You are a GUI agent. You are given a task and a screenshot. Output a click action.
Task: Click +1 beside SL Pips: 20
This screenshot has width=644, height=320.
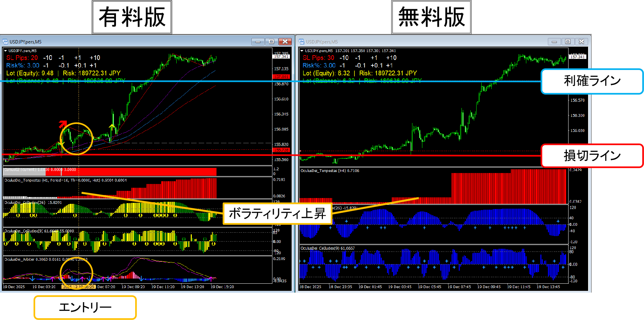pos(78,58)
